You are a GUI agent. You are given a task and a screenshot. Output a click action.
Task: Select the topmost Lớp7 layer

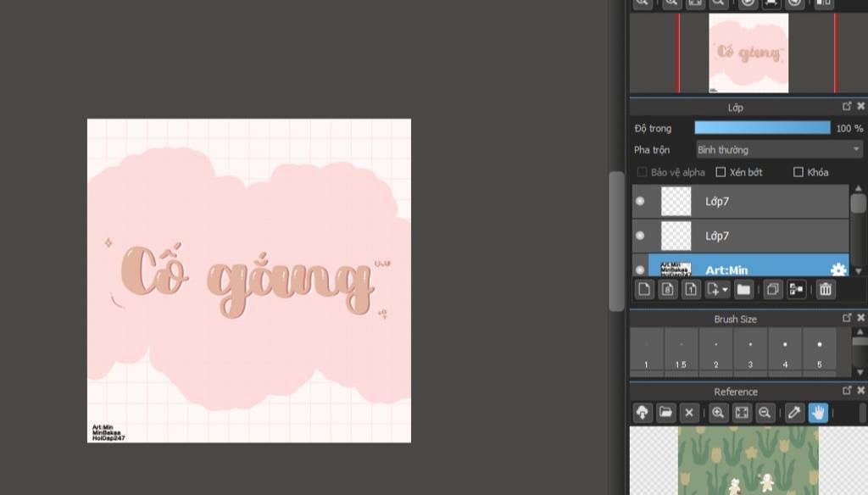(740, 201)
